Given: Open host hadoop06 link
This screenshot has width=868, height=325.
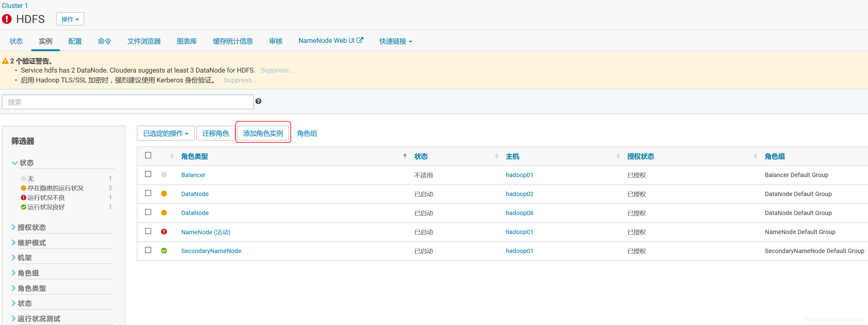Looking at the screenshot, I should coord(520,213).
